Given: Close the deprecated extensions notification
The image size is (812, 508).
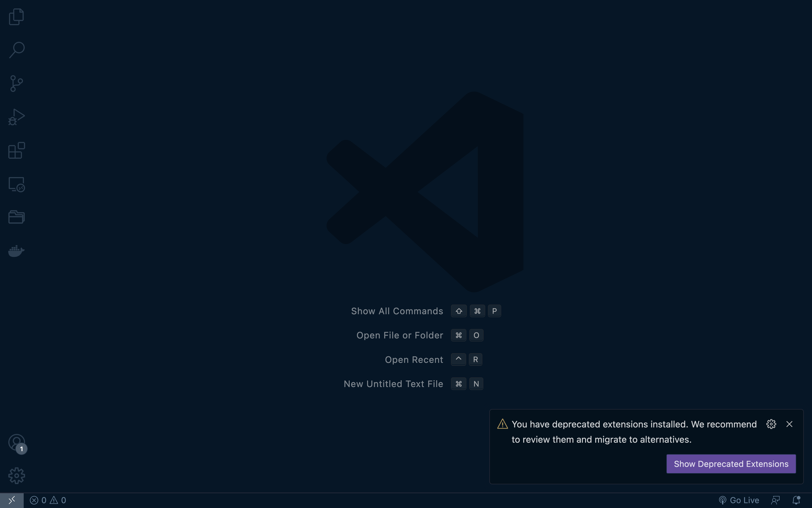Looking at the screenshot, I should (x=789, y=424).
